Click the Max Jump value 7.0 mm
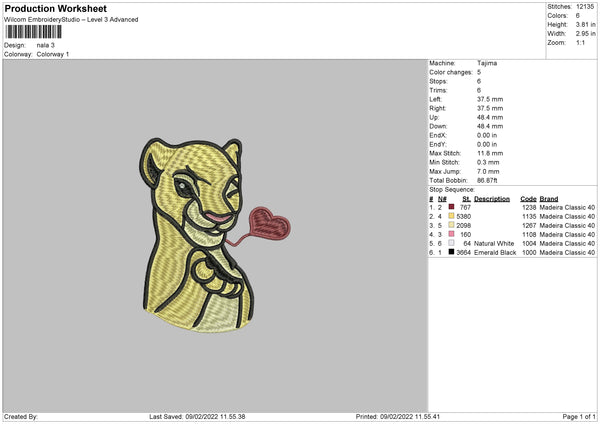The width and height of the screenshot is (600, 424). tap(488, 171)
